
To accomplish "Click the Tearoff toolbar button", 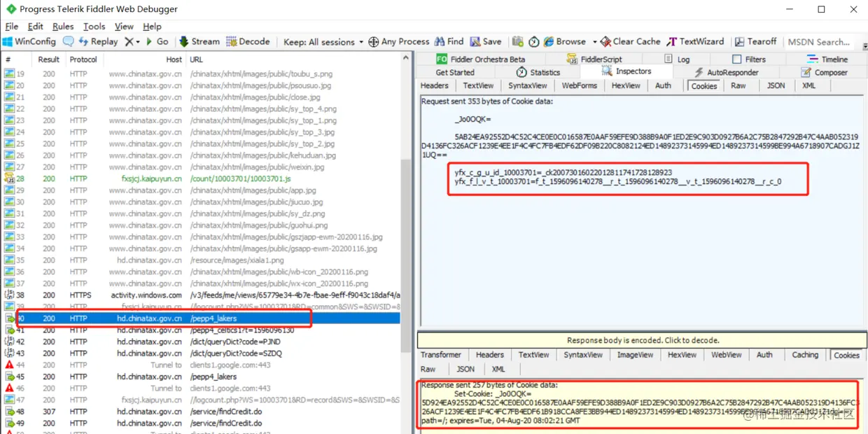I will point(755,42).
